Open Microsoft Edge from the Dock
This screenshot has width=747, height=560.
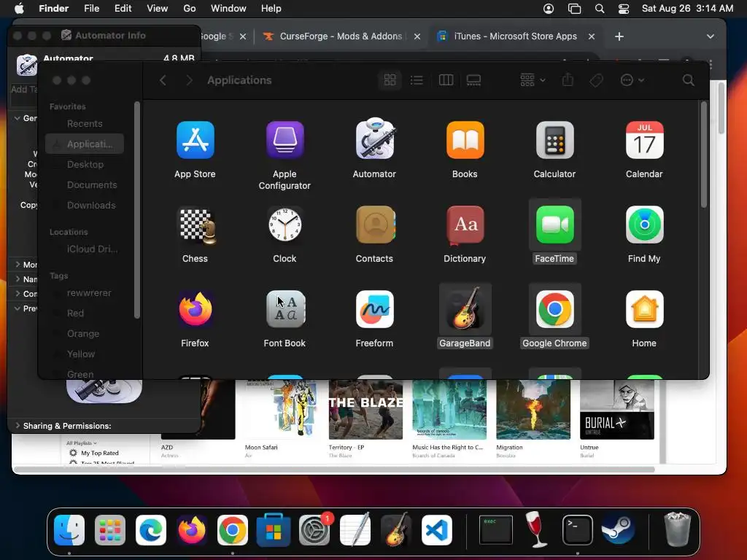pyautogui.click(x=151, y=530)
